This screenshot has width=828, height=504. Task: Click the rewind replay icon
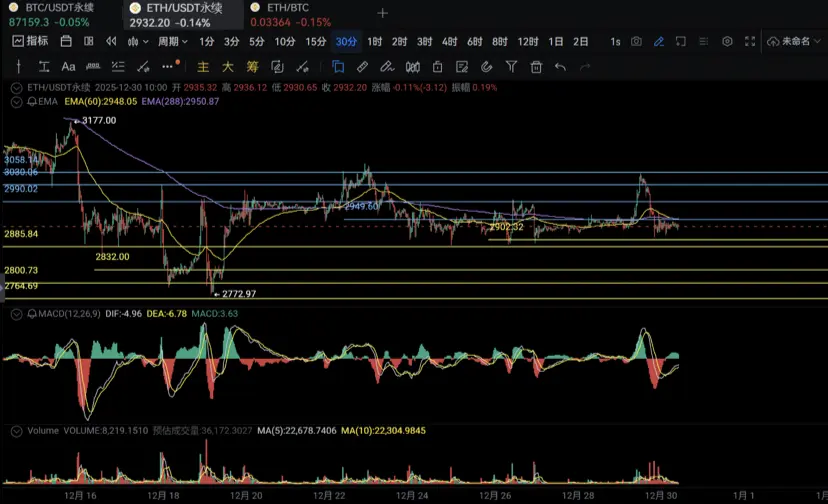click(x=111, y=41)
